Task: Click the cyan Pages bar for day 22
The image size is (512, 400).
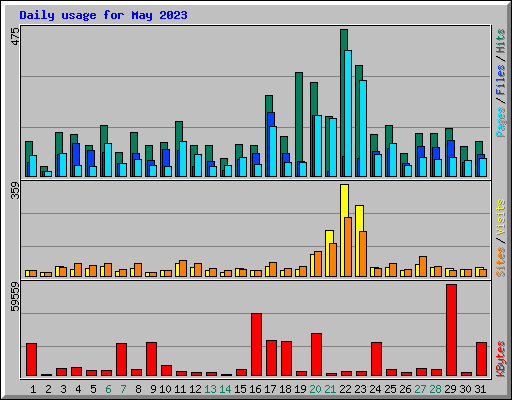Action: click(x=348, y=113)
